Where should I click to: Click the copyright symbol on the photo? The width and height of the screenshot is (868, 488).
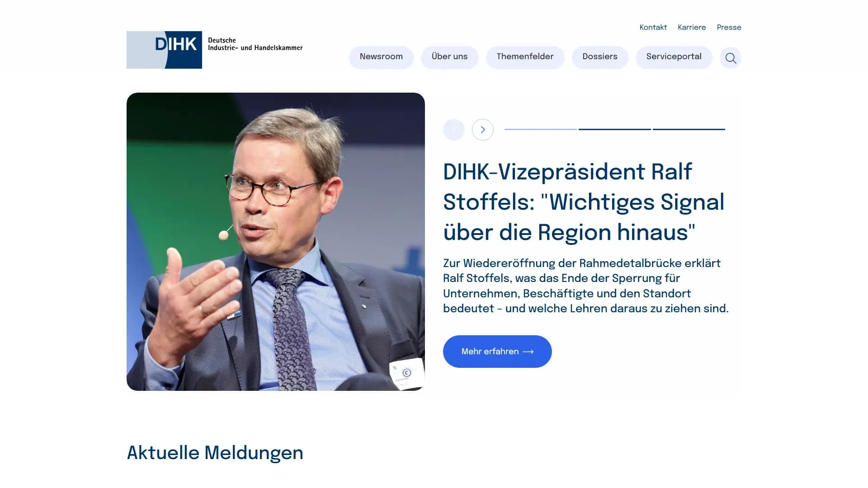[406, 373]
